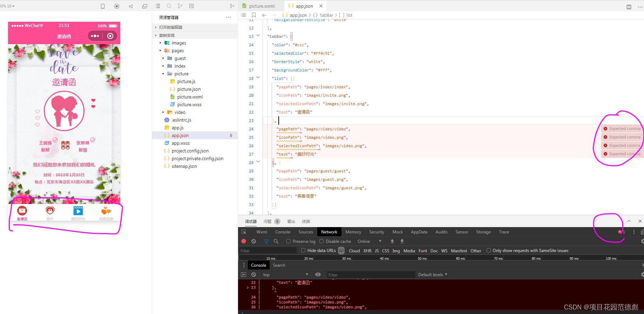
Task: Open the 问题 problems tab
Action: (x=271, y=221)
